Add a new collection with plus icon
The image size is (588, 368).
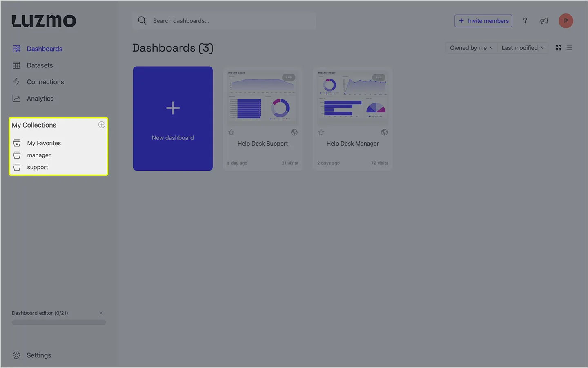click(102, 125)
